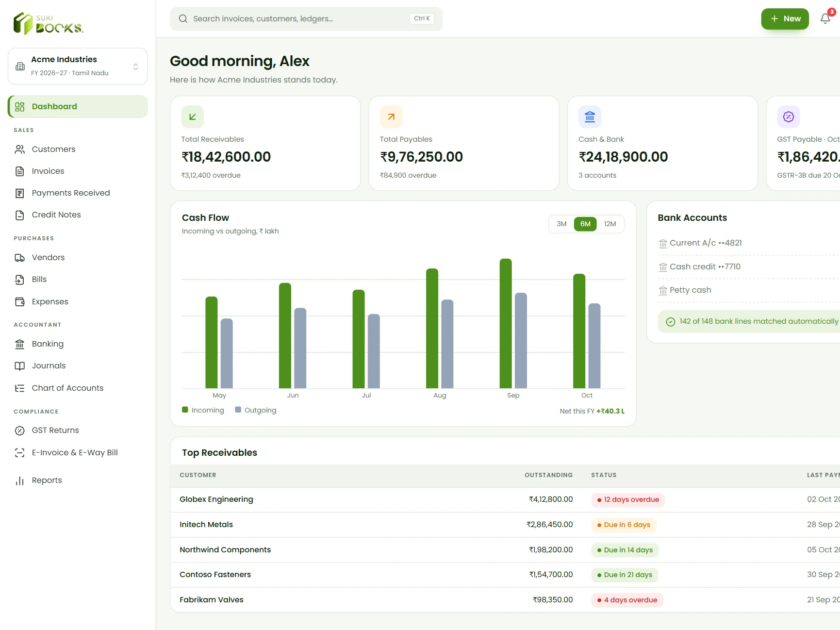The image size is (840, 630).
Task: Select the 6M cash flow range
Action: 585,224
